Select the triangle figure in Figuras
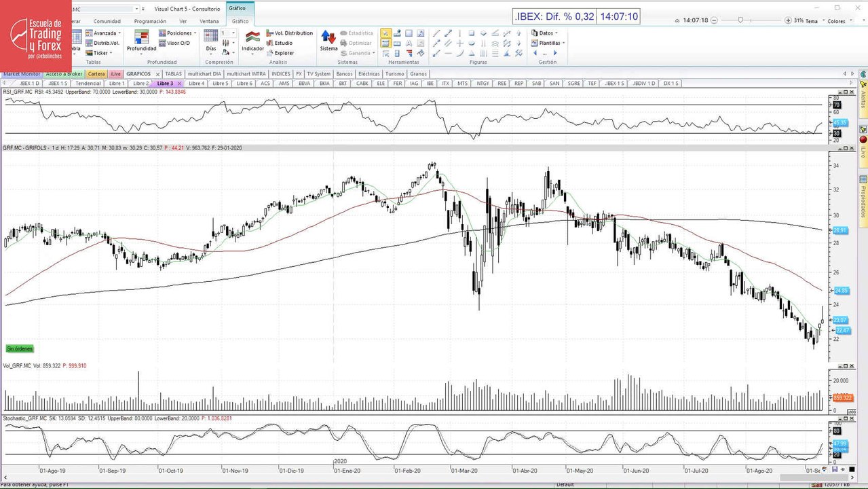Image resolution: width=868 pixels, height=489 pixels. (472, 53)
